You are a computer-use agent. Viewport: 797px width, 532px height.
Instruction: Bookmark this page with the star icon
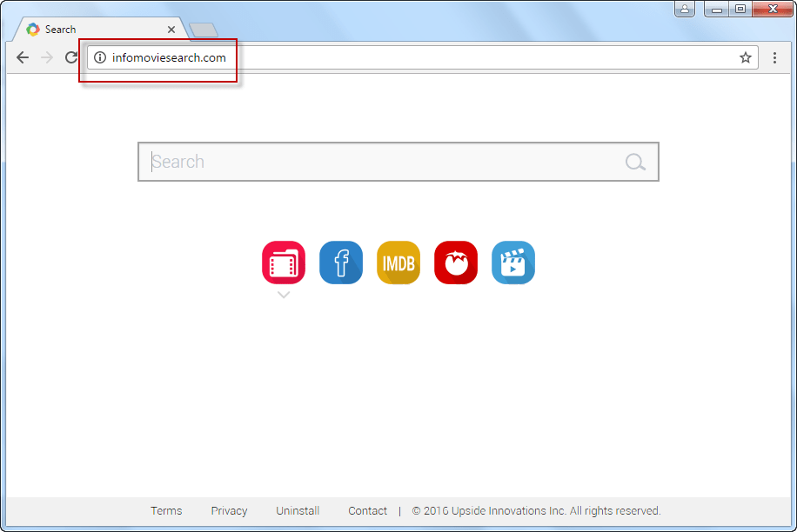pyautogui.click(x=745, y=57)
